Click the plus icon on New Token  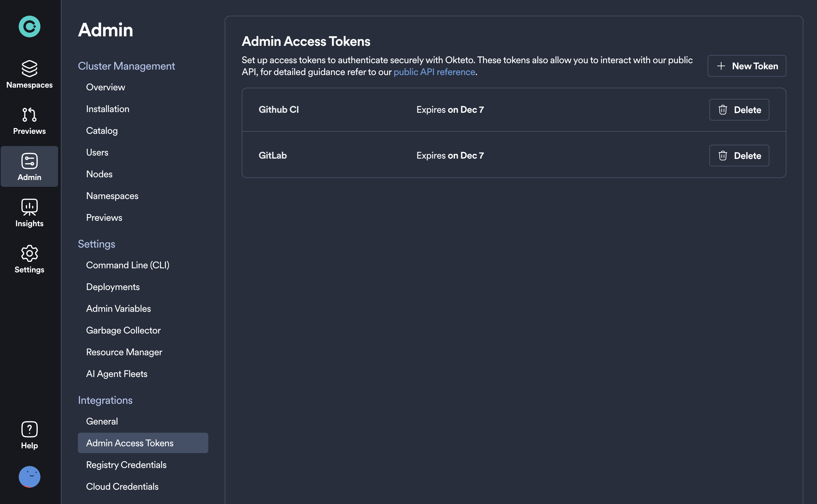coord(722,66)
